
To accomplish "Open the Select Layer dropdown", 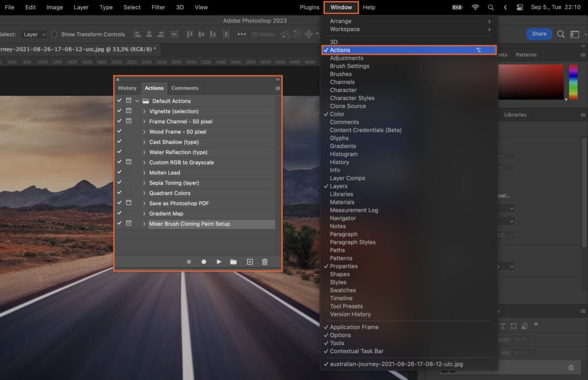I will 33,34.
